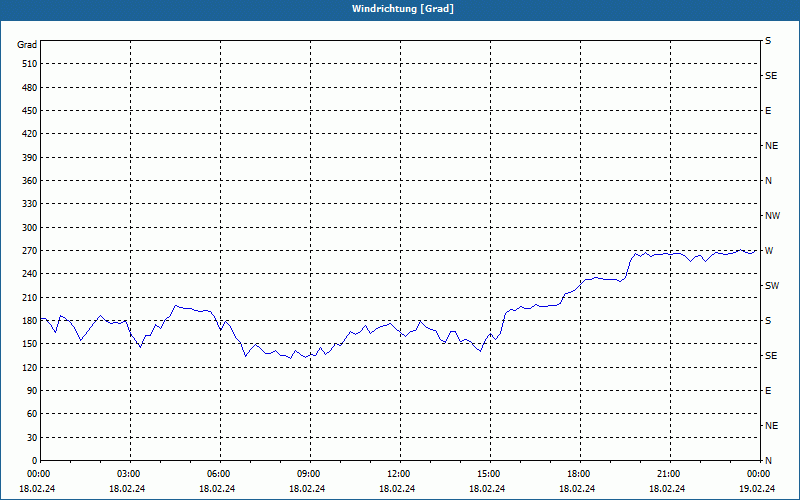Image resolution: width=800 pixels, height=500 pixels.
Task: Click the right-axis compass label 'SW'
Action: tap(772, 286)
